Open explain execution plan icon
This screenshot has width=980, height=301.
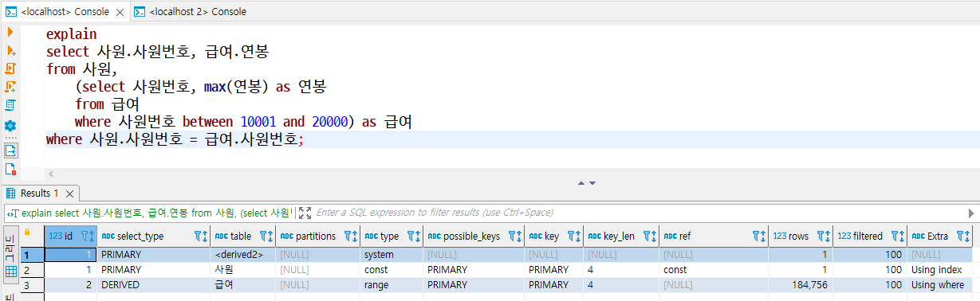[10, 105]
